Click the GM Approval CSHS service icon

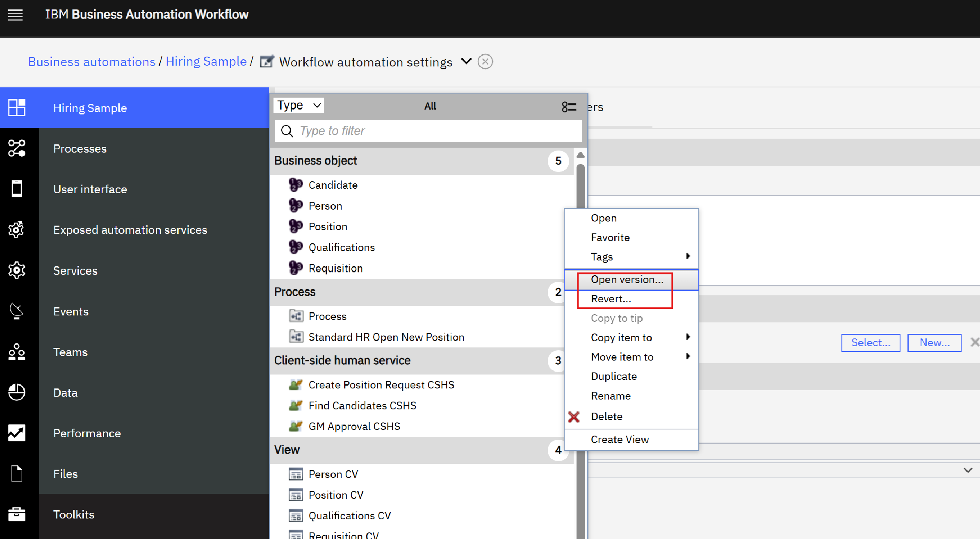click(x=295, y=426)
